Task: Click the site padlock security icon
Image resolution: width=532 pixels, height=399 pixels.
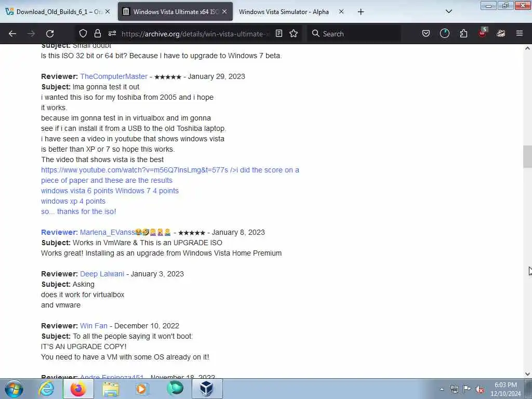Action: click(98, 33)
